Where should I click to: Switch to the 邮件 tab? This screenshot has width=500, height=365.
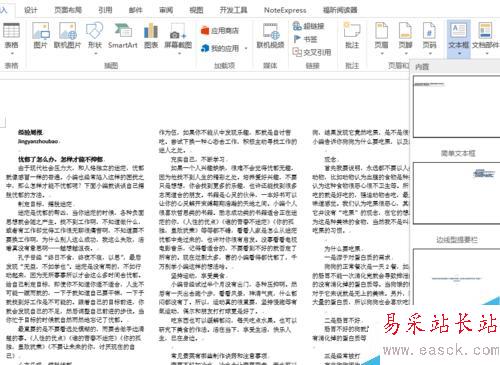[x=136, y=10]
